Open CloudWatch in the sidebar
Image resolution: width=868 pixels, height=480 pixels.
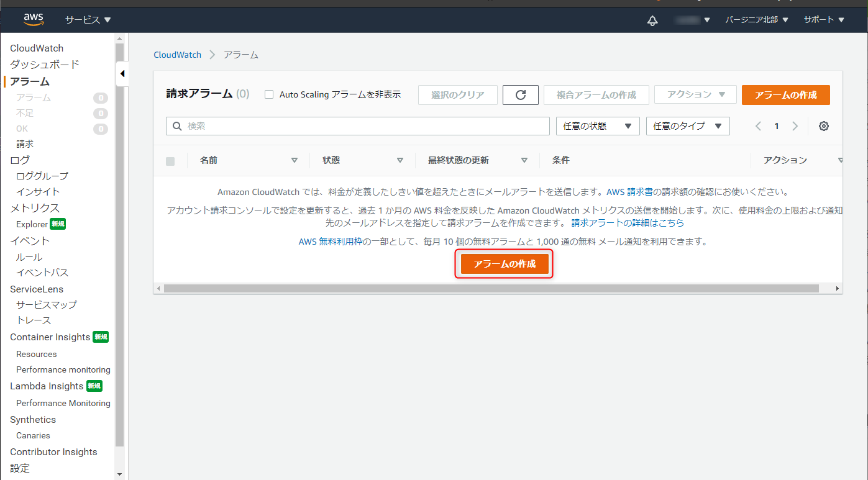(x=37, y=48)
